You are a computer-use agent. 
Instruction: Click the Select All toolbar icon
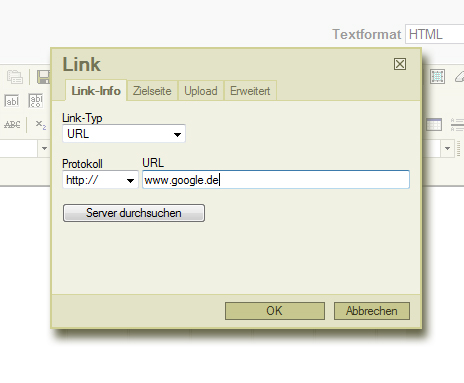pyautogui.click(x=437, y=77)
